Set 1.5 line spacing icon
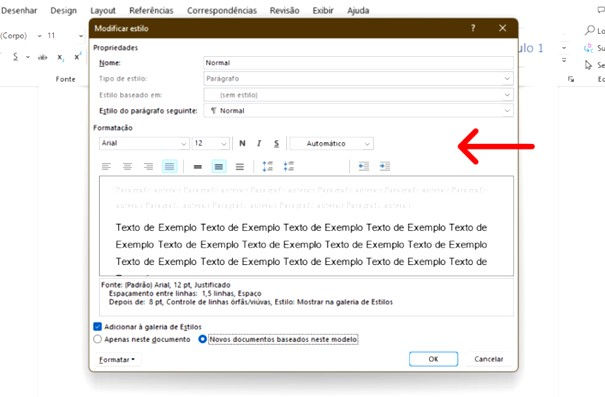 219,167
